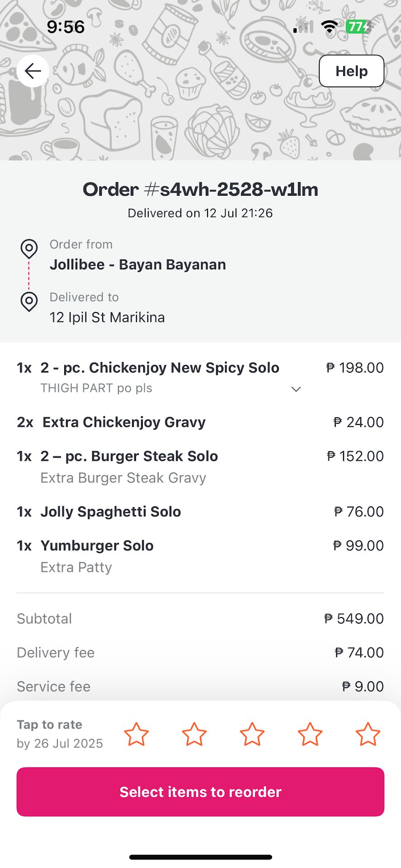Tap the Delivered to location pin icon
Image resolution: width=401 pixels, height=868 pixels.
point(29,302)
